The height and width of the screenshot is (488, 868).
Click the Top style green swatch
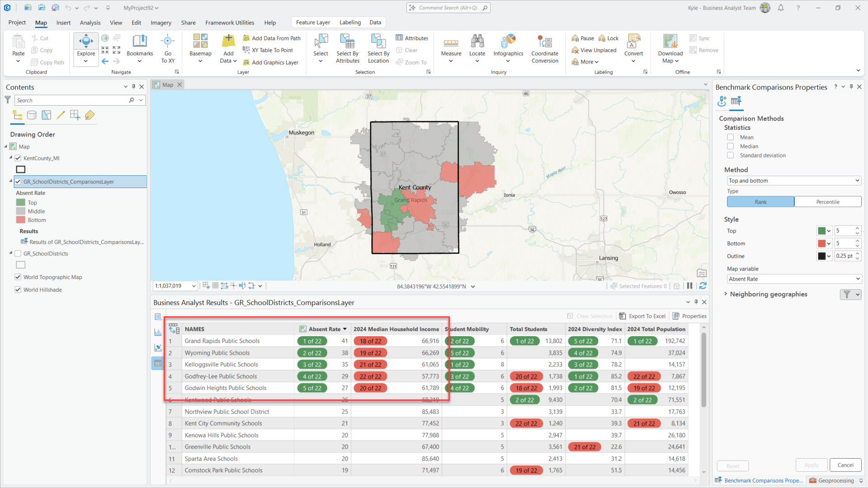[x=821, y=231]
